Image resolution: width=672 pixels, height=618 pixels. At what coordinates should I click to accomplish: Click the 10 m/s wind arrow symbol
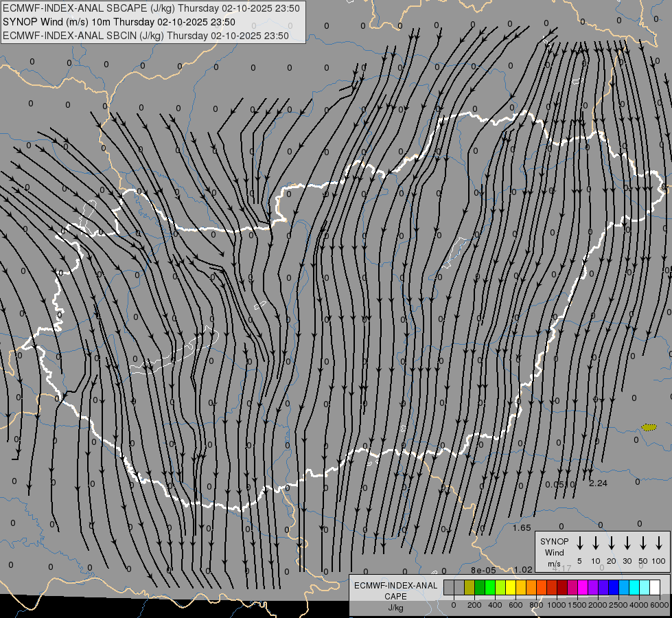(x=596, y=543)
